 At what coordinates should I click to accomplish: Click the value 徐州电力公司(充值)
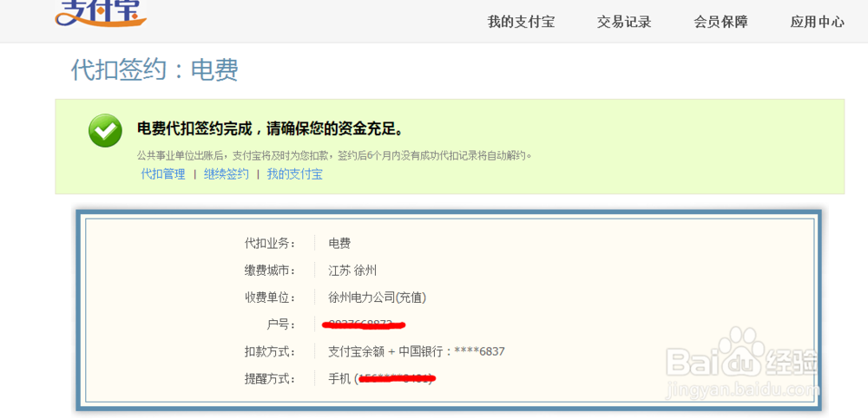click(378, 298)
